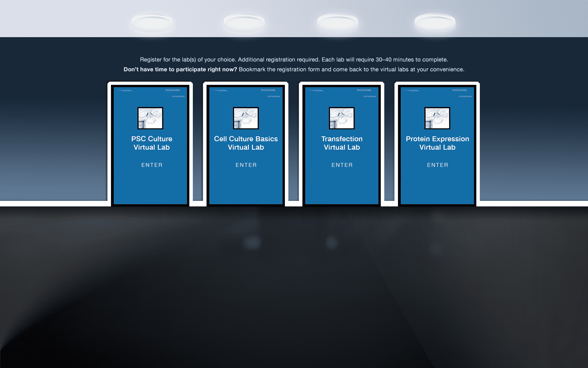Enter the Transfection Virtual Lab

[x=342, y=165]
